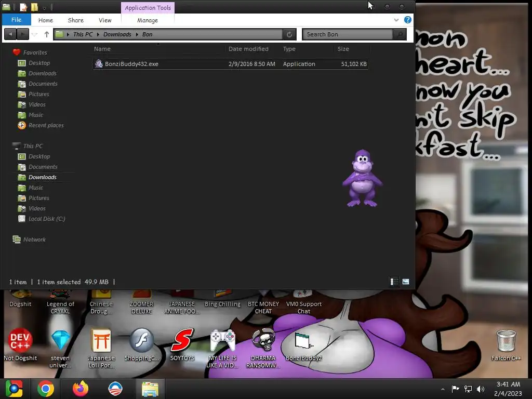Expand the breadcrumb arrow after Downloads
532x399 pixels.
pyautogui.click(x=137, y=34)
